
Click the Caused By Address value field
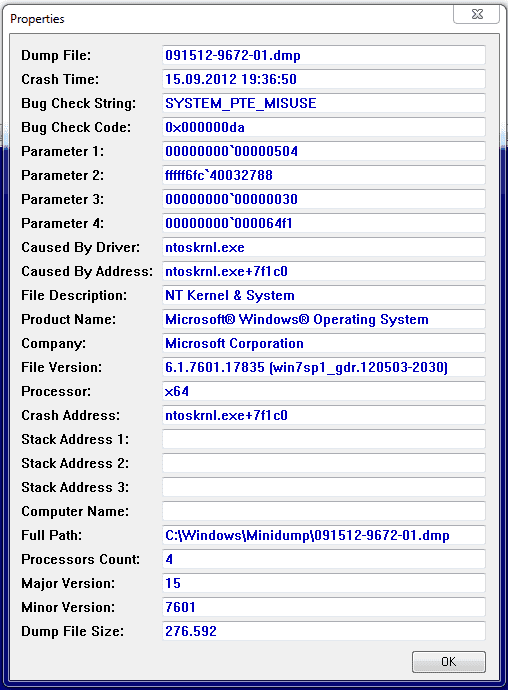click(x=324, y=271)
